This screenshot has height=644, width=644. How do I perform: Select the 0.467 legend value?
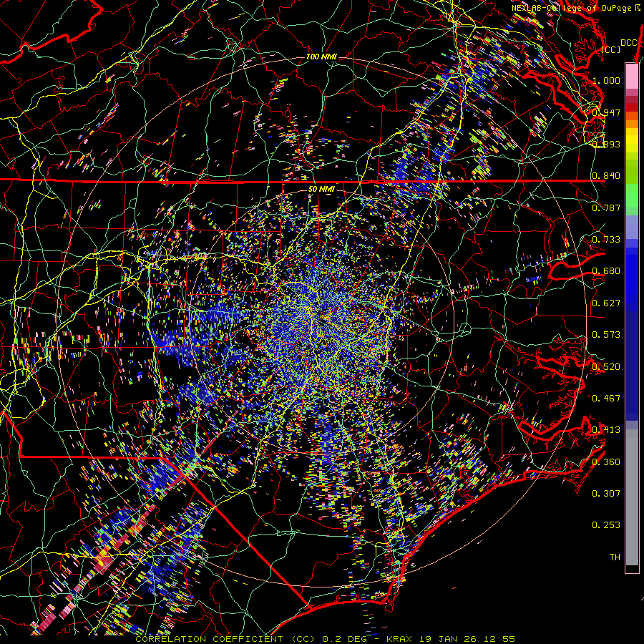(x=606, y=399)
